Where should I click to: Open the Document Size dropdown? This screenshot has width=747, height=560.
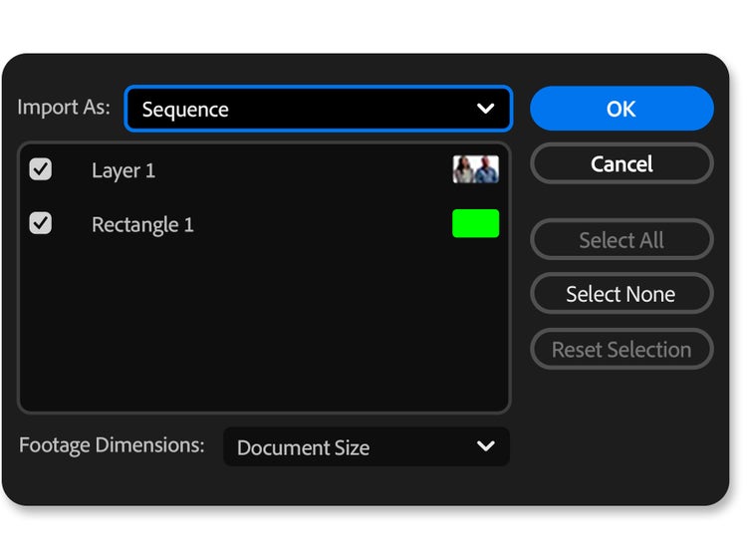(x=366, y=446)
